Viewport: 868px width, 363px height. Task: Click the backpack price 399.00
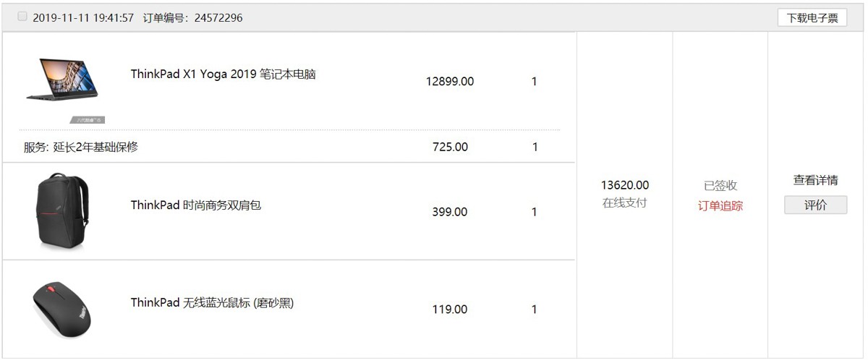pos(450,212)
